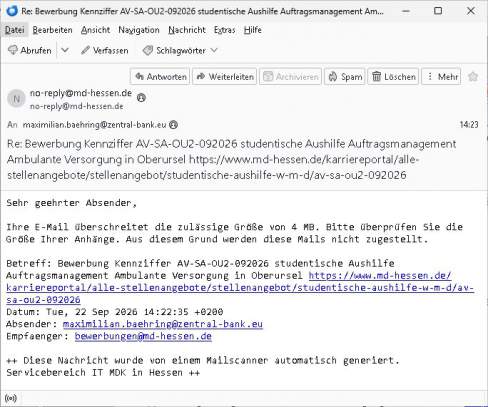Screen dimensions: 488x407
Task: Fetch new mail with Abrufen
Action: tap(30, 51)
